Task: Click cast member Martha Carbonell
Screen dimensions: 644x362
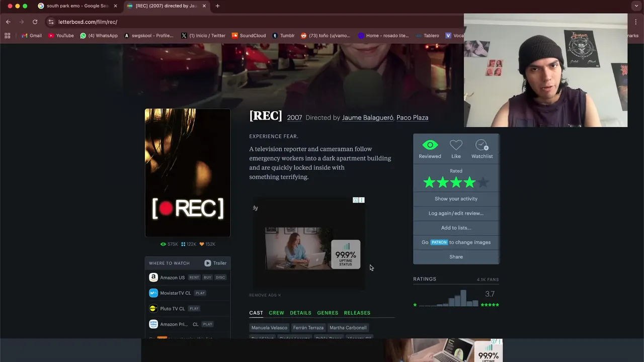Action: point(348,328)
